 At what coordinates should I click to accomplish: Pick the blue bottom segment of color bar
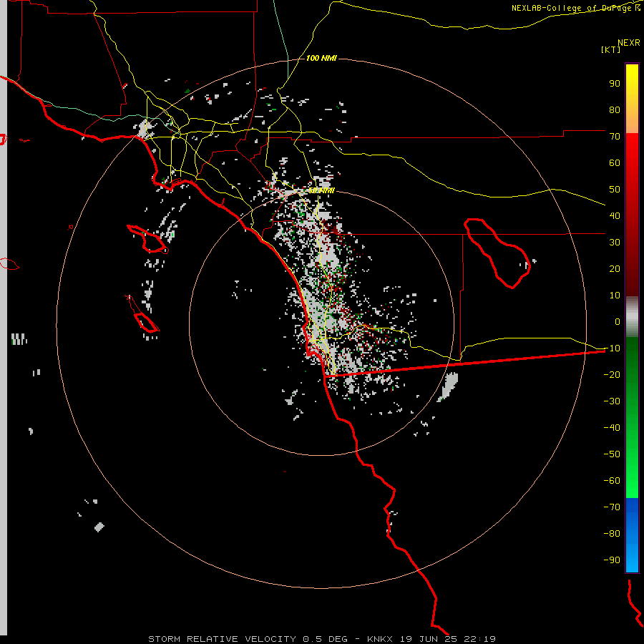click(x=632, y=535)
